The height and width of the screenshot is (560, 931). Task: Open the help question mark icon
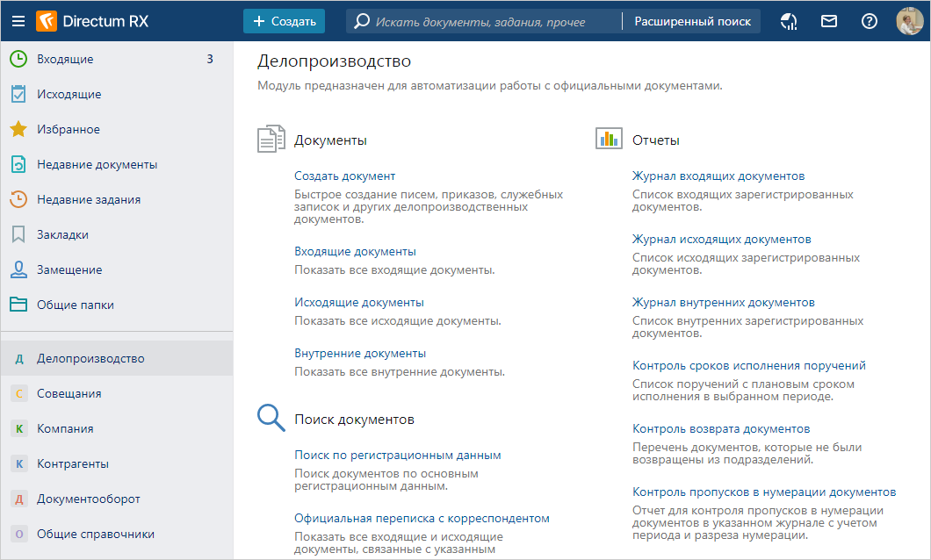click(x=870, y=21)
